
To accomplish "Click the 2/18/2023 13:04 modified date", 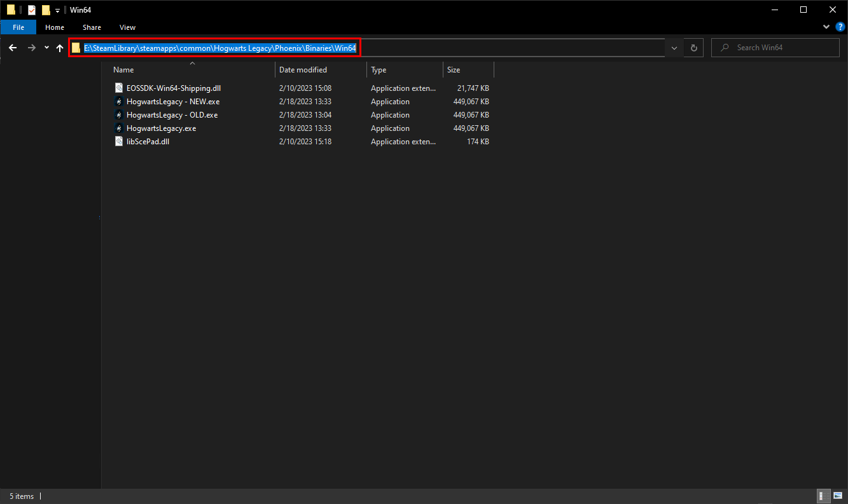I will pos(305,115).
